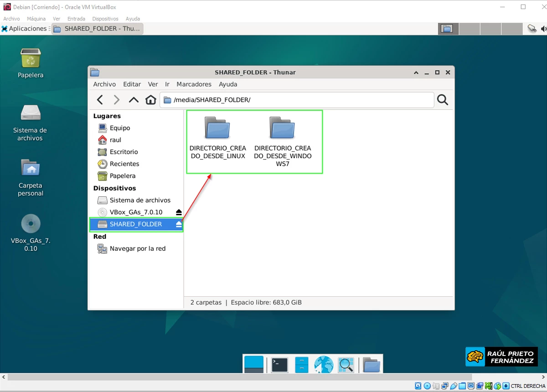This screenshot has width=547, height=392.
Task: Open the home folder via Thunar's home icon
Action: pos(150,99)
